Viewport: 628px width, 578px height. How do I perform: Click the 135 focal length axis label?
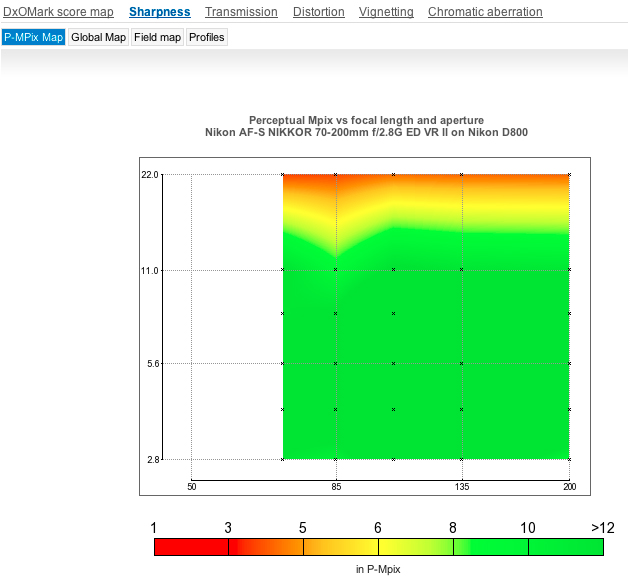462,487
